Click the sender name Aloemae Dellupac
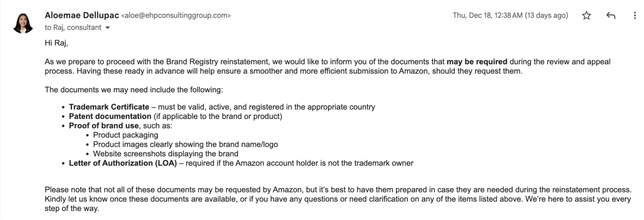This screenshot has width=644, height=220. pos(82,15)
